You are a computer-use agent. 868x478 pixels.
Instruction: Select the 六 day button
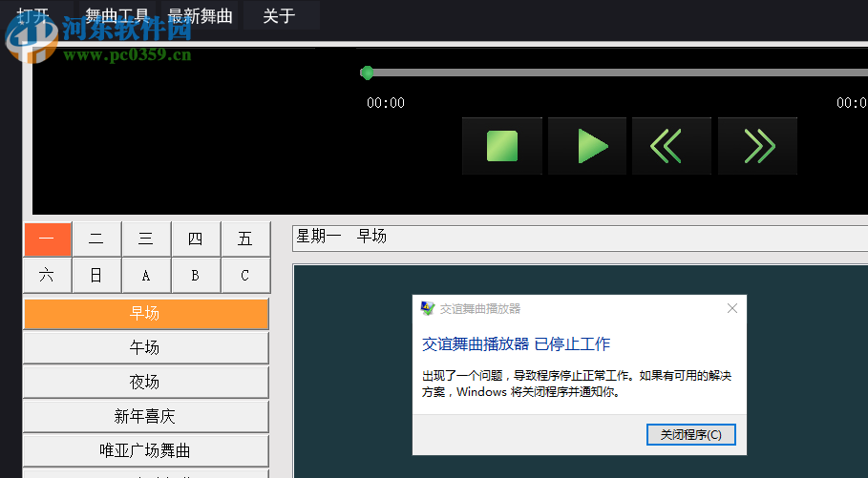[47, 276]
